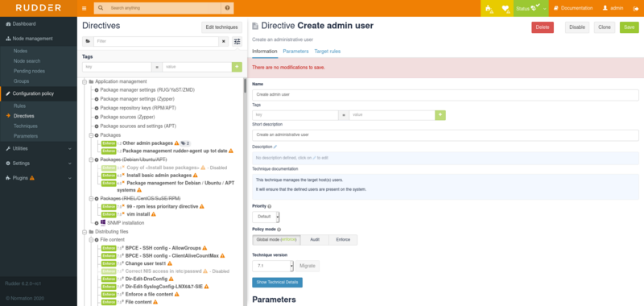Image resolution: width=644 pixels, height=306 pixels.
Task: Select Global mode policy option
Action: tap(276, 240)
